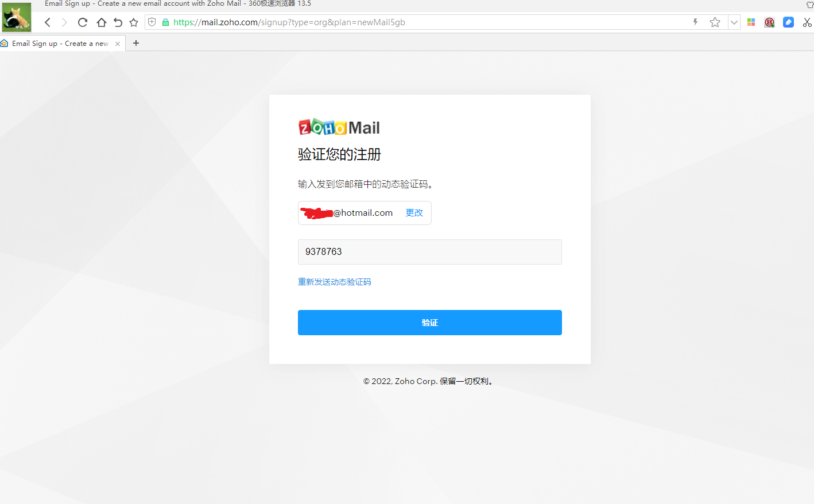Open the colorful grid extensions icon
The height and width of the screenshot is (504, 814).
[x=751, y=22]
